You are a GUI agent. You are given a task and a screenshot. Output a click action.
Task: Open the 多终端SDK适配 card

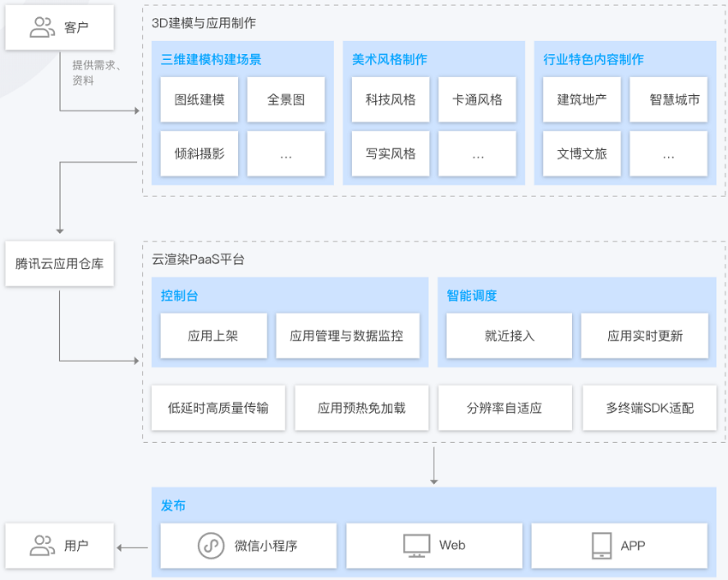pos(649,408)
